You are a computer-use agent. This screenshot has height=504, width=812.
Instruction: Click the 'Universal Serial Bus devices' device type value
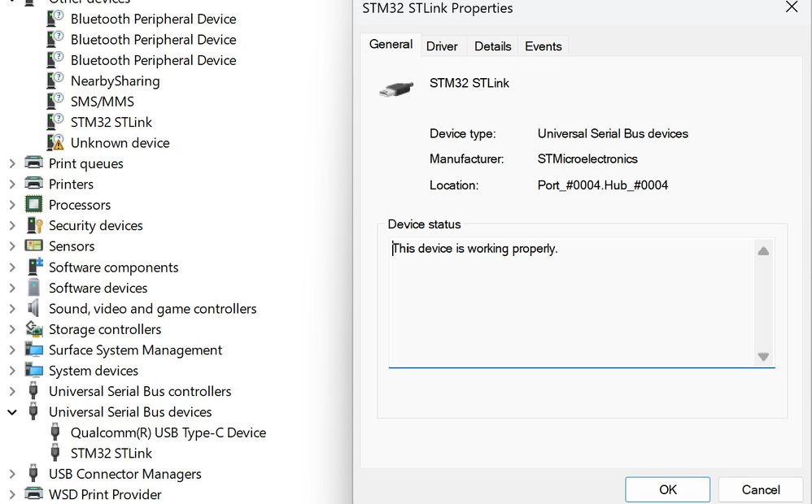pos(613,133)
